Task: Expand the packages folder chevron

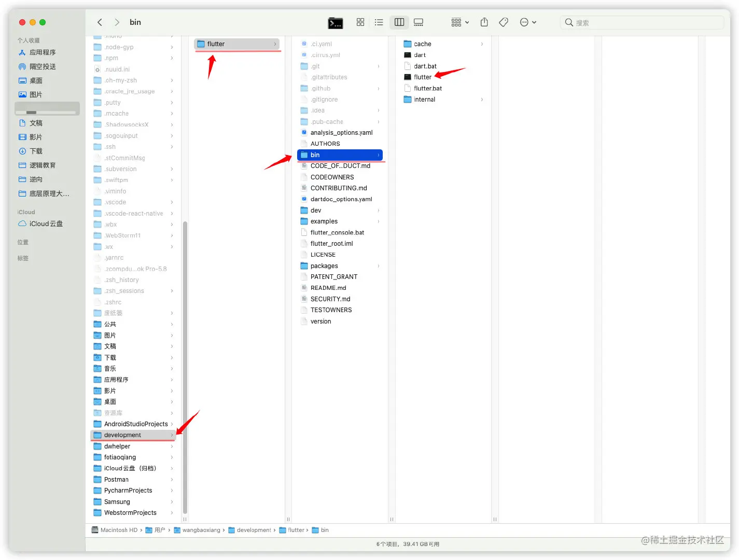Action: 379,266
